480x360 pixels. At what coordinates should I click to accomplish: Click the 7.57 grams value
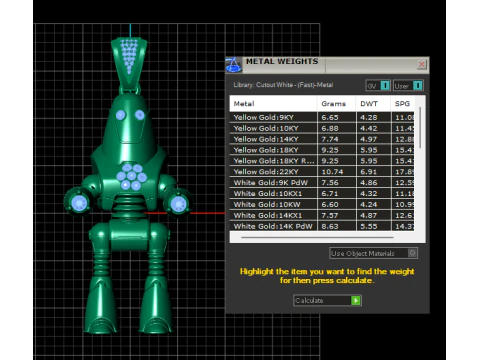330,215
